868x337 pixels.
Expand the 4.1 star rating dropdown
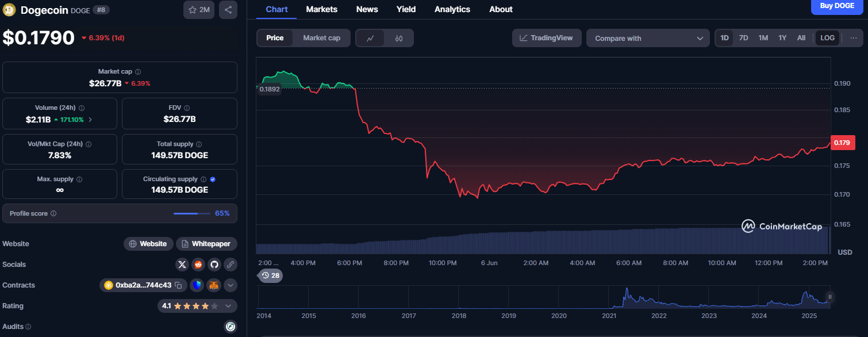228,306
